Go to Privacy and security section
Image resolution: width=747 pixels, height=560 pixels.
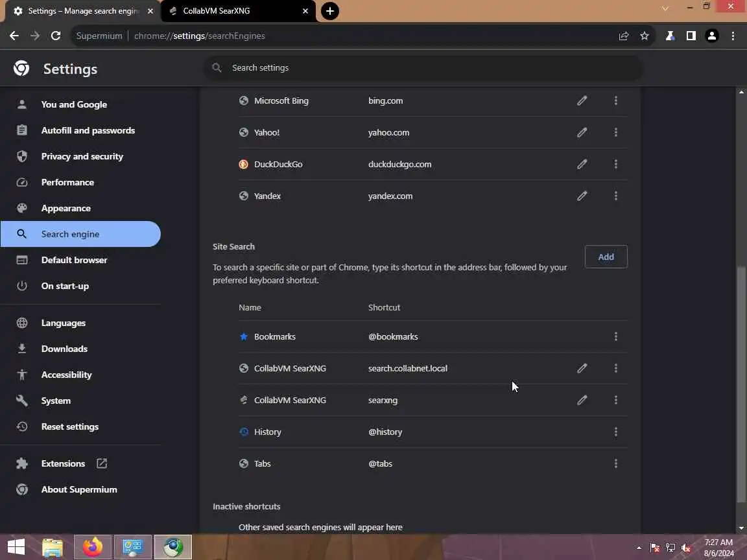[x=80, y=156]
